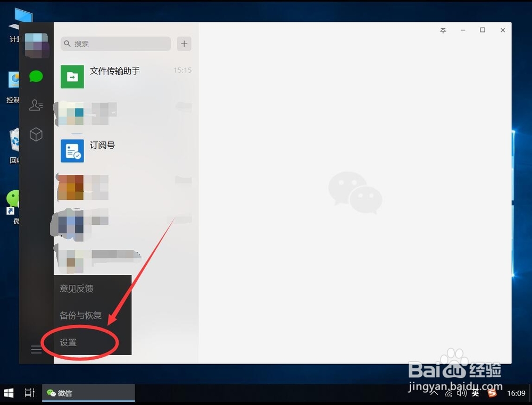Open the blue-gray avatar chat in list
The width and height of the screenshot is (532, 405).
point(126,224)
